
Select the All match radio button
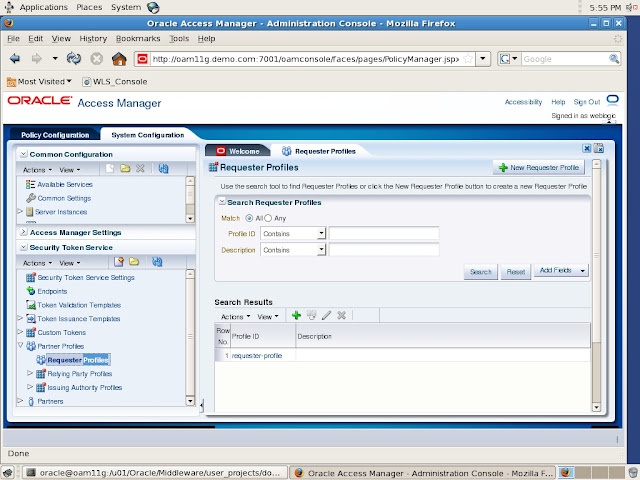point(249,218)
